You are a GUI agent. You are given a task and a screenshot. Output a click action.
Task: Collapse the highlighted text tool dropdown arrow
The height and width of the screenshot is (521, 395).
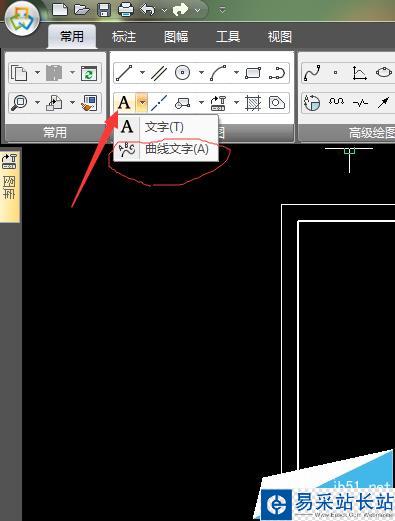(x=142, y=103)
